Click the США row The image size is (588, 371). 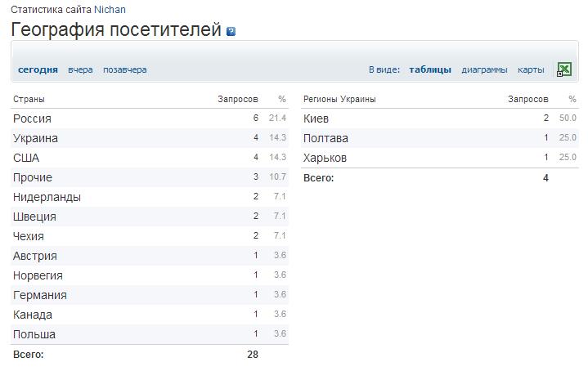pyautogui.click(x=150, y=158)
